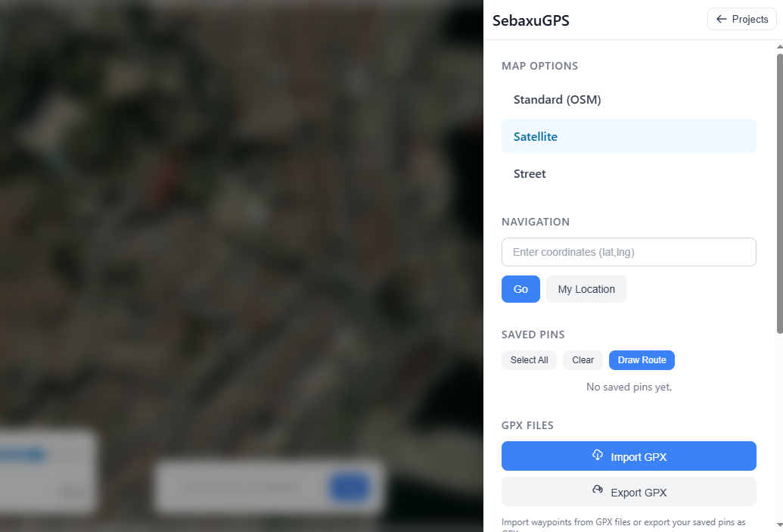This screenshot has width=783, height=532.
Task: Select the Satellite map option
Action: (629, 136)
